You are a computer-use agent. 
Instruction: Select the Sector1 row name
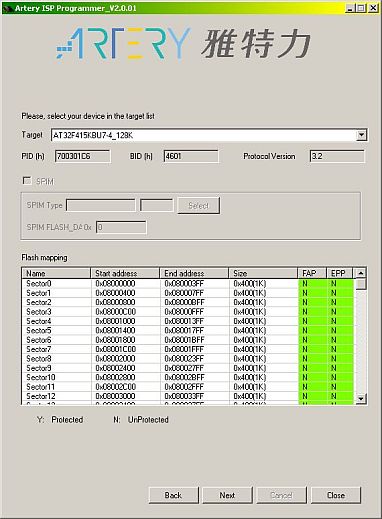[39, 293]
